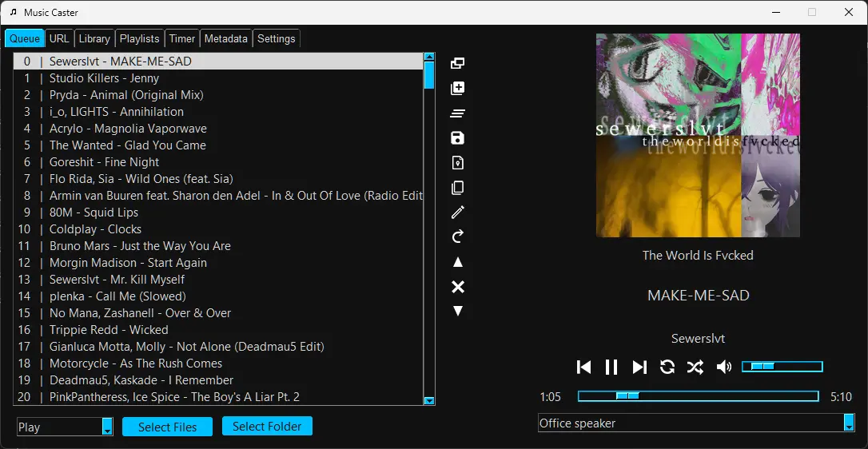Select plenka - Call Me (Slowed)
This screenshot has height=449, width=868.
point(218,296)
